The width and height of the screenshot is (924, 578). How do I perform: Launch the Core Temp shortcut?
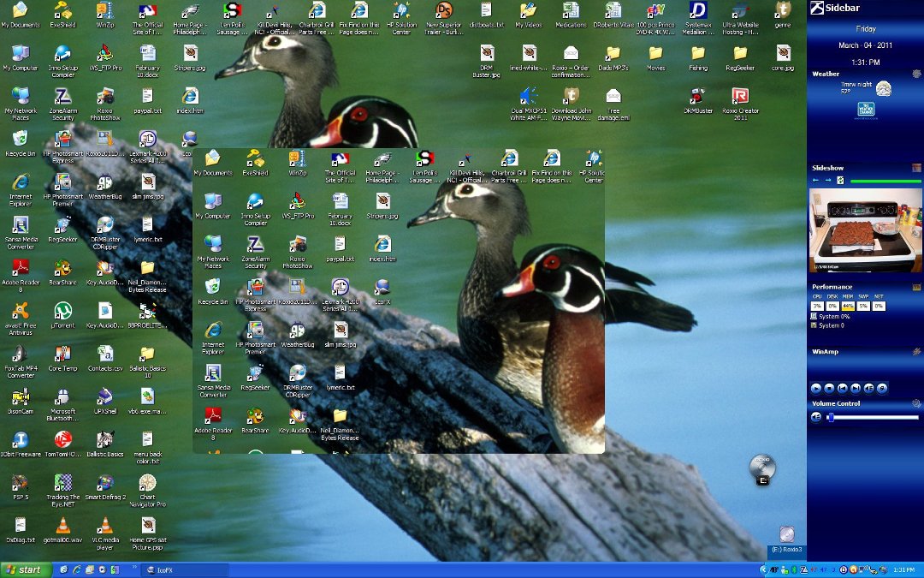pyautogui.click(x=62, y=354)
